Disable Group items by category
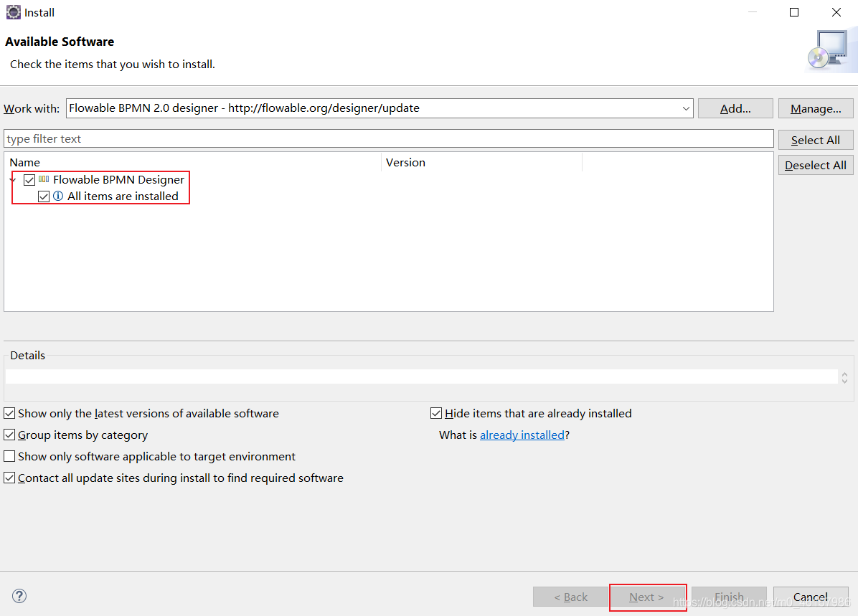858x616 pixels. click(9, 435)
